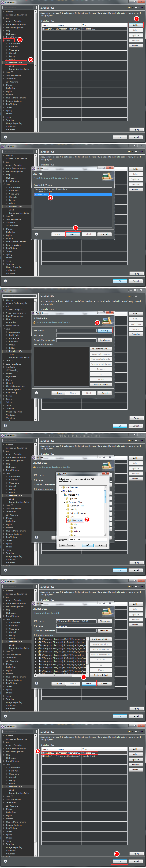The width and height of the screenshot is (146, 868).
Task: Collapse the Java folder node in the browse dialog
Action: (66, 517)
